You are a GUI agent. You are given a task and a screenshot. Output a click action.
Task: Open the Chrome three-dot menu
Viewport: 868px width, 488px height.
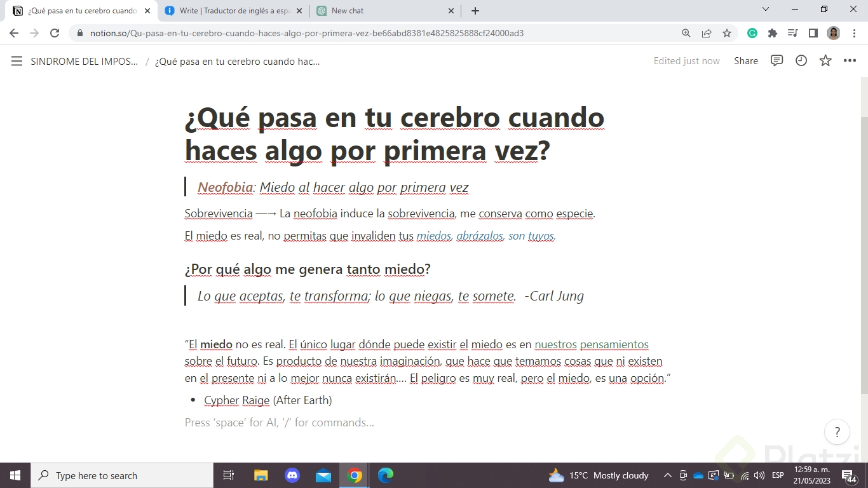[x=853, y=33]
